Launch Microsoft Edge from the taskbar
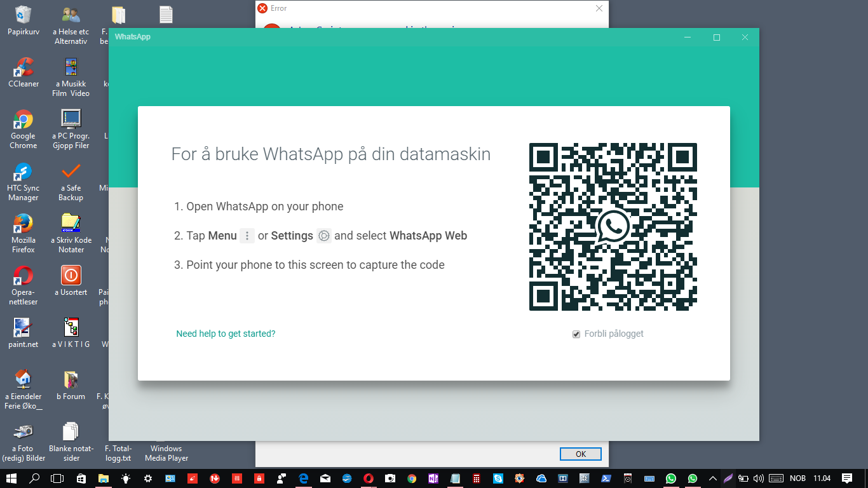This screenshot has height=488, width=868. pos(303,478)
